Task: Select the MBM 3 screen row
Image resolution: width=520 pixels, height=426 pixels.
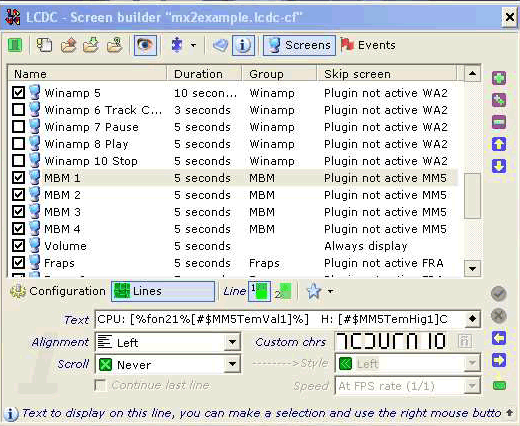Action: 233,212
